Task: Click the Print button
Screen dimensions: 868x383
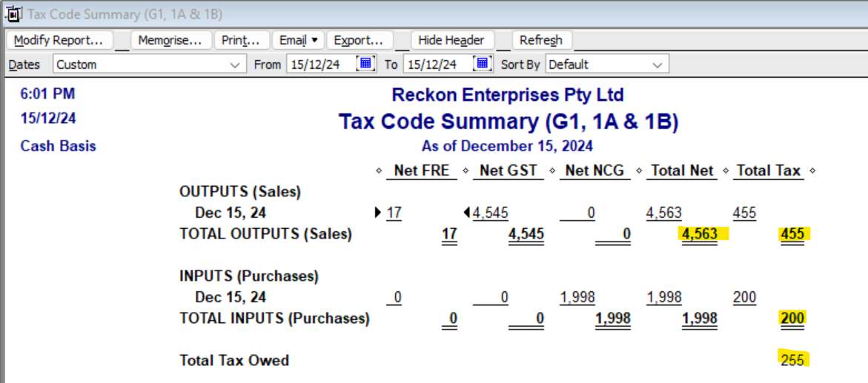Action: 241,41
